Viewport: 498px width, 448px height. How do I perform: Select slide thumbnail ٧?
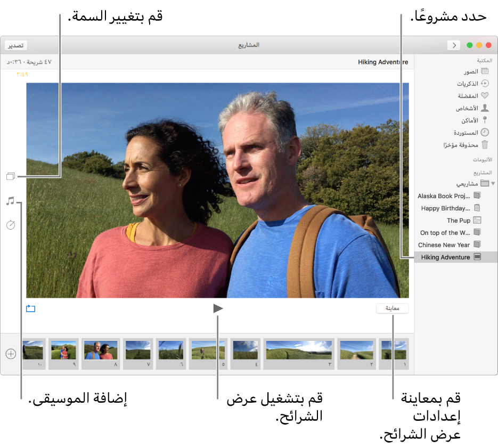(138, 354)
